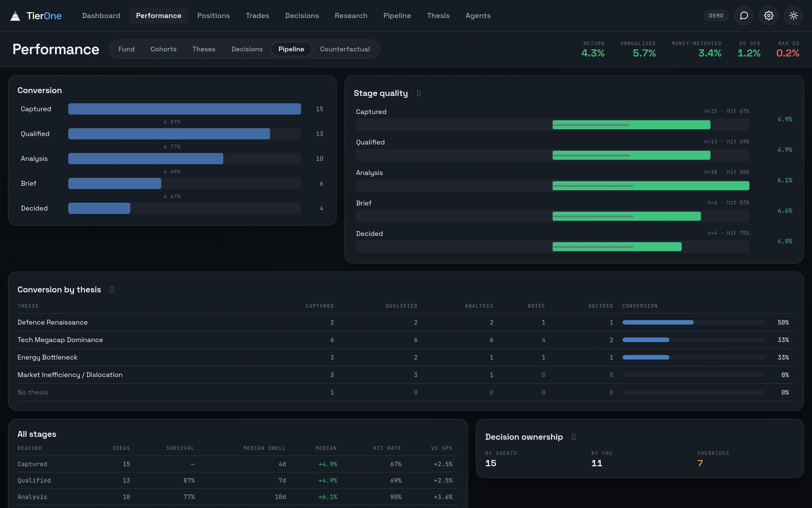Select the Performance nav item
This screenshot has height=508, width=812.
coord(158,16)
